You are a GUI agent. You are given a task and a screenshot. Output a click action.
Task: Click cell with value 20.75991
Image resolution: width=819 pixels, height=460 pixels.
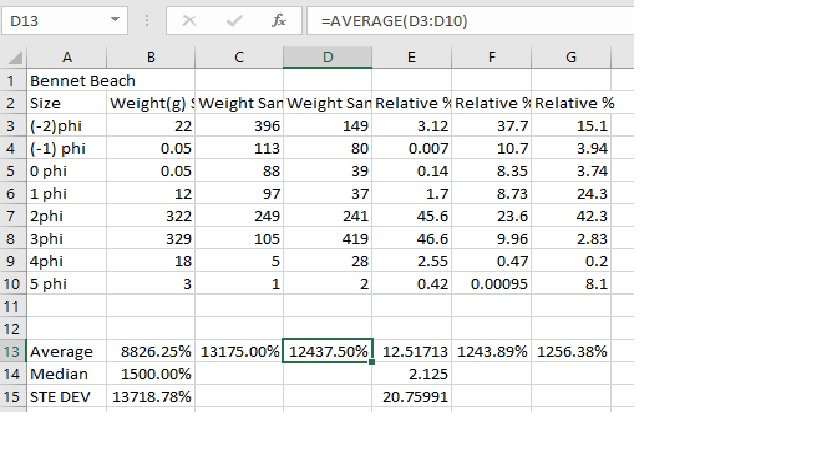[x=412, y=397]
